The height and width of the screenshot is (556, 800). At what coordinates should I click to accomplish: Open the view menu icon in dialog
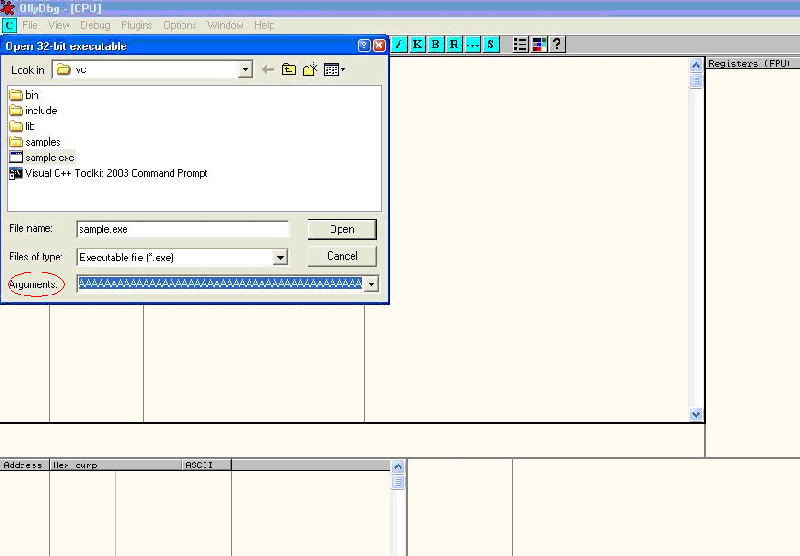click(334, 69)
